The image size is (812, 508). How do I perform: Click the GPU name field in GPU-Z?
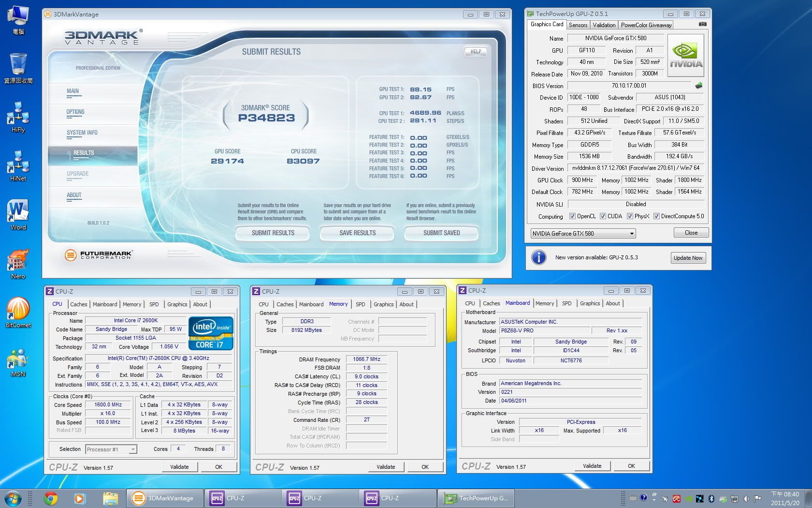click(x=615, y=38)
